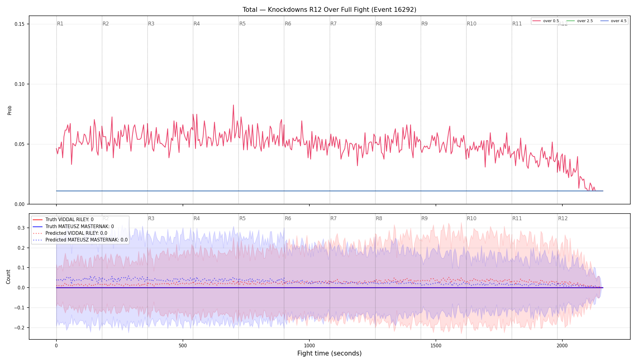The image size is (637, 364).
Task: Click the 0.05 tick on Prob axis
Action: 20,144
